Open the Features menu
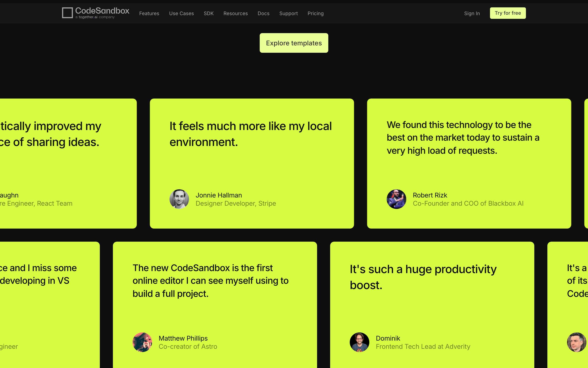The height and width of the screenshot is (368, 588). 149,13
